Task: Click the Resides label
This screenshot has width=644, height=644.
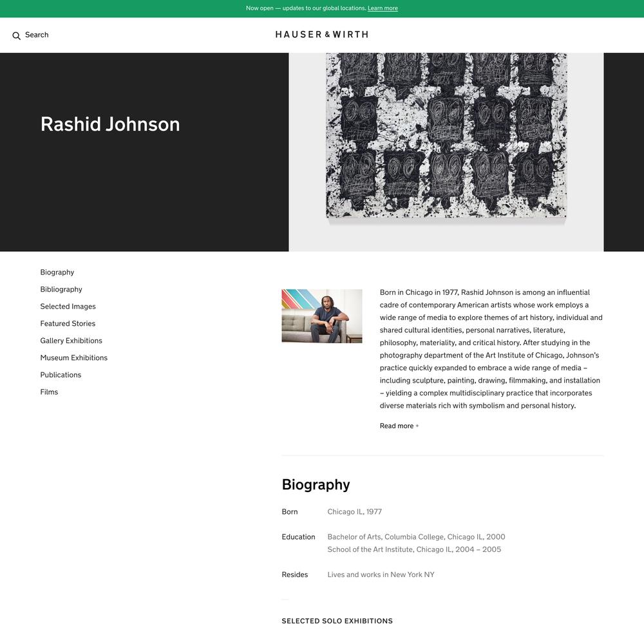Action: pyautogui.click(x=294, y=574)
